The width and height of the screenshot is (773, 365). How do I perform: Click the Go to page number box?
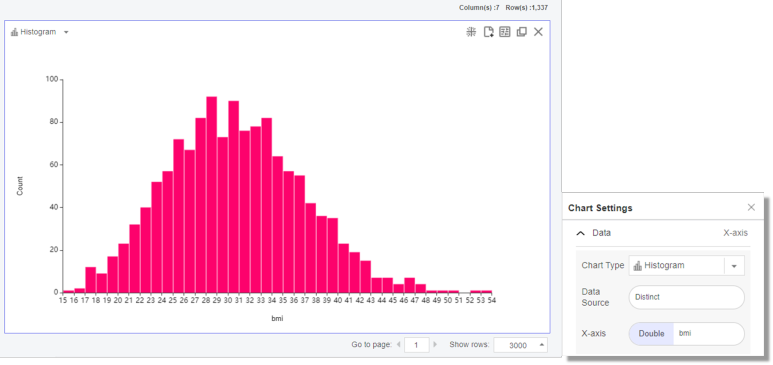pyautogui.click(x=417, y=345)
